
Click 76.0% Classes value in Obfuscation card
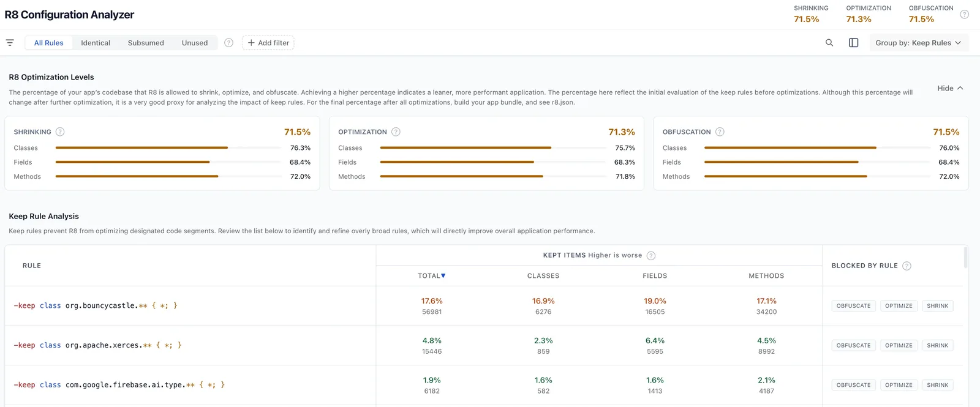point(949,148)
